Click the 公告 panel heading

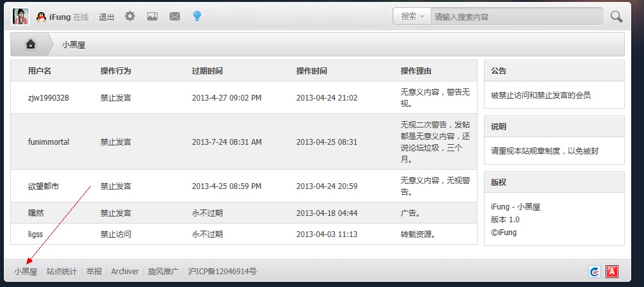tap(499, 70)
